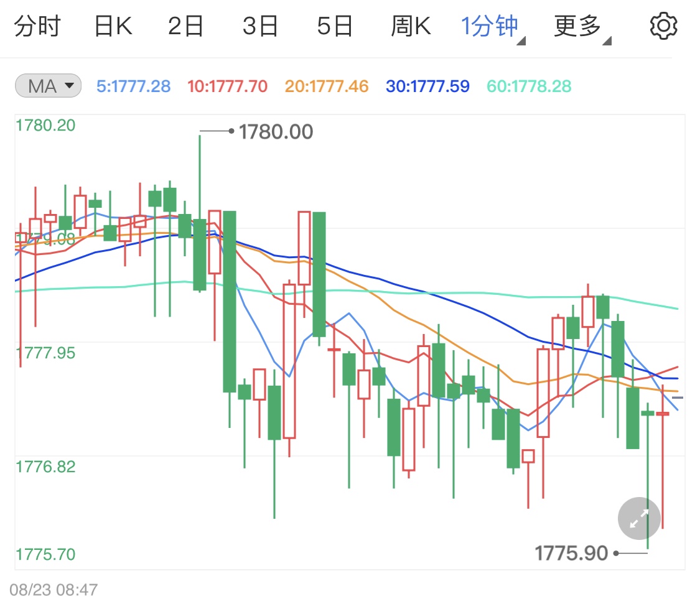This screenshot has width=700, height=604.
Task: Open the MA indicator dropdown
Action: [x=48, y=86]
